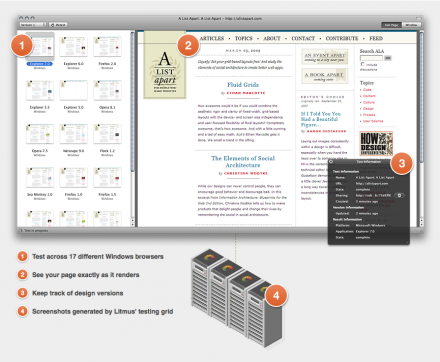Open the User Science topic link

coord(373,121)
